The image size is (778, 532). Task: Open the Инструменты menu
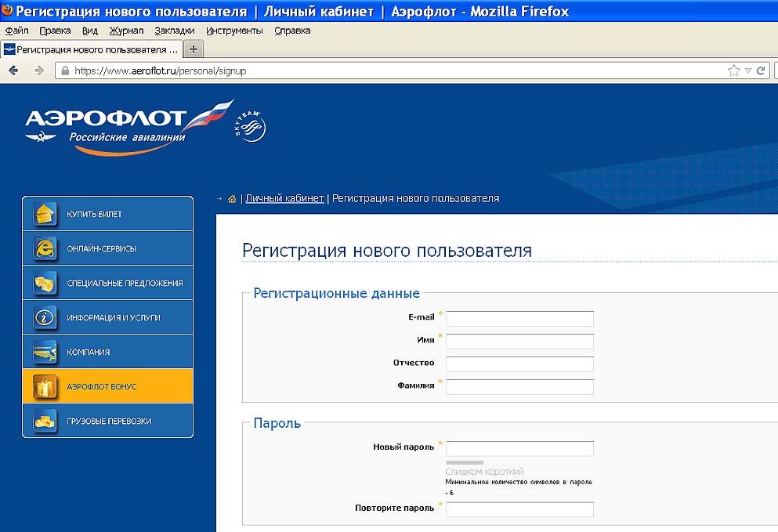234,31
